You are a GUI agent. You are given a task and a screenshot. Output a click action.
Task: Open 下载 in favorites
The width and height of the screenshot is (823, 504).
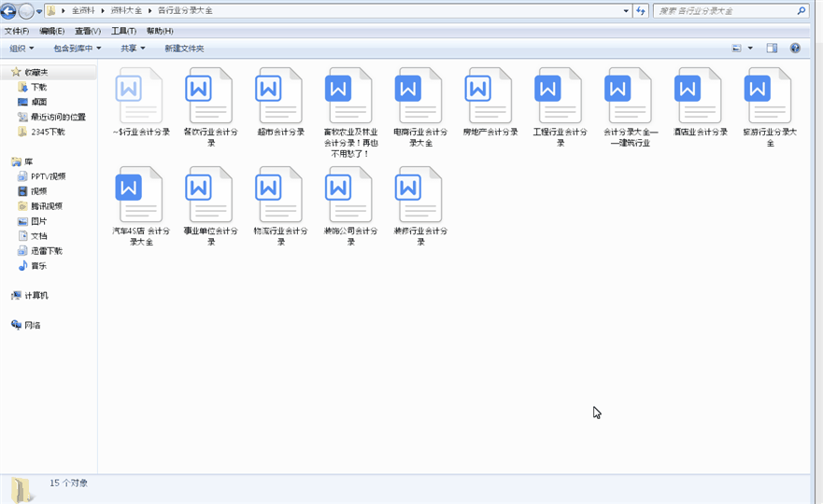pyautogui.click(x=39, y=87)
